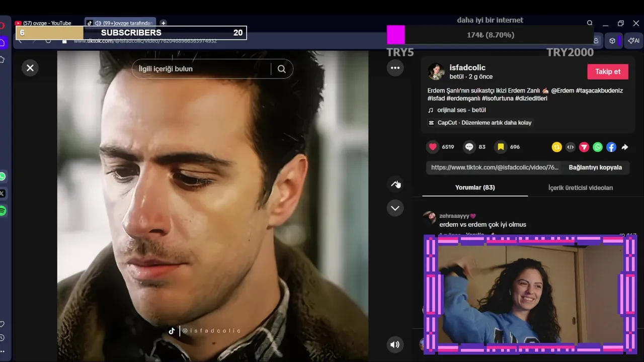Viewport: 644px width, 362px height.
Task: Switch to Yorumlar (83) tab
Action: click(x=475, y=188)
